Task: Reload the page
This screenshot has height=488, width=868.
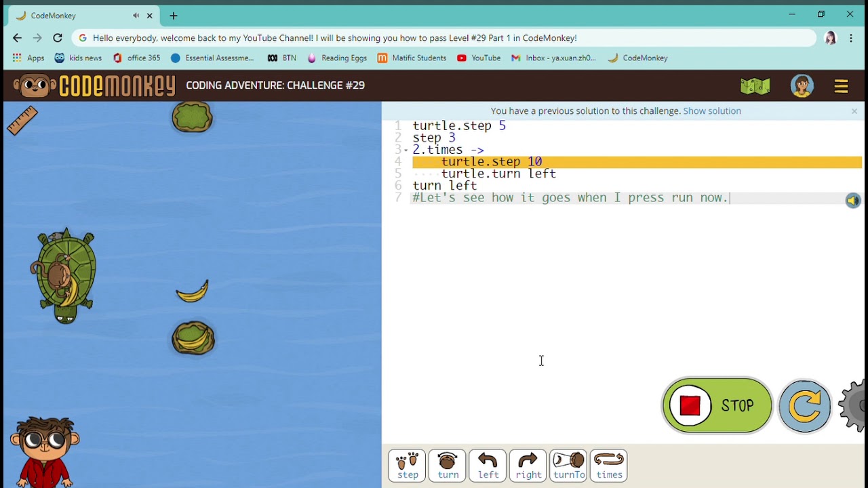Action: click(58, 38)
